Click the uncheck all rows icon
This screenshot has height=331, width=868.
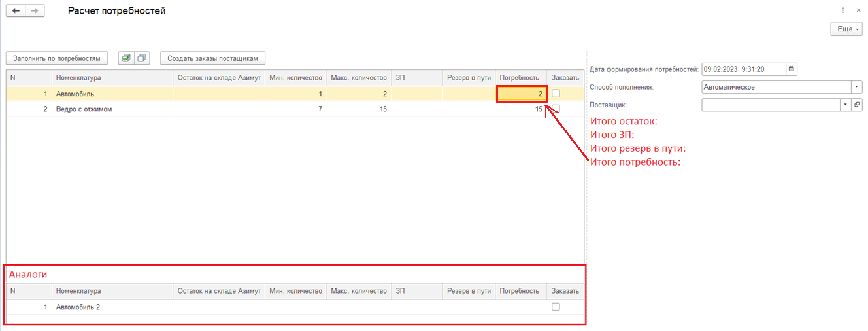(x=142, y=58)
